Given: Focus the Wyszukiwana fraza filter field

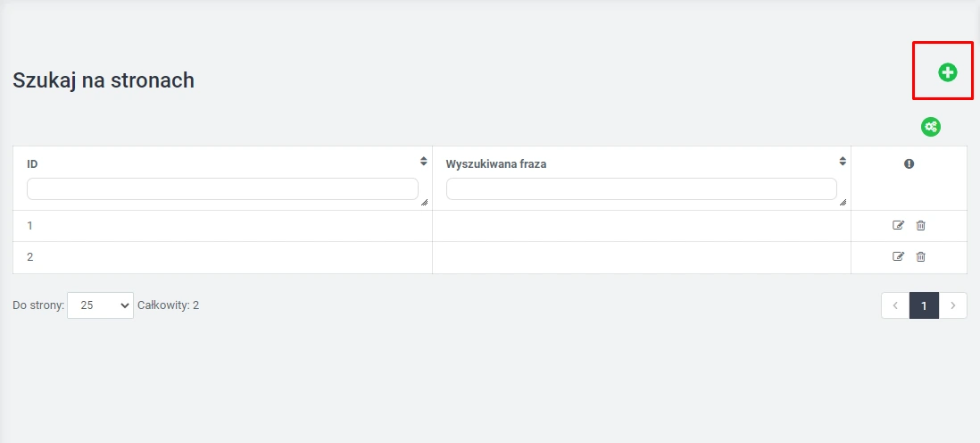Looking at the screenshot, I should pyautogui.click(x=641, y=188).
